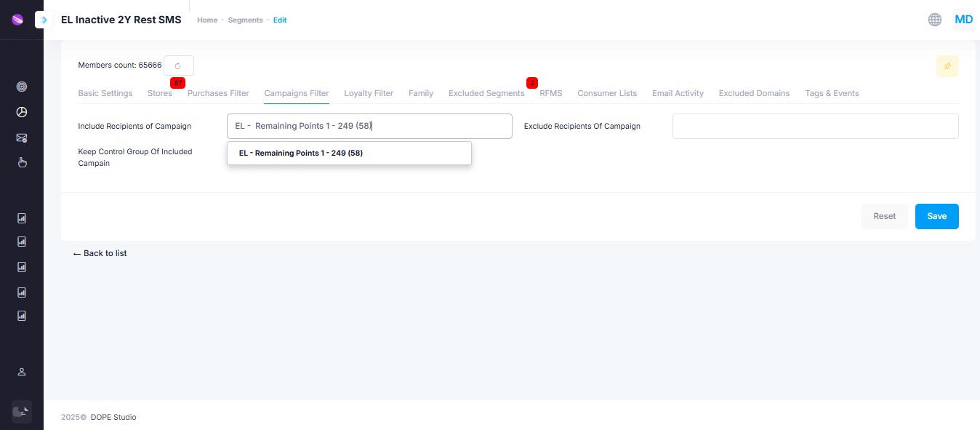
Task: Switch to Excluded Domains tab
Action: (754, 93)
